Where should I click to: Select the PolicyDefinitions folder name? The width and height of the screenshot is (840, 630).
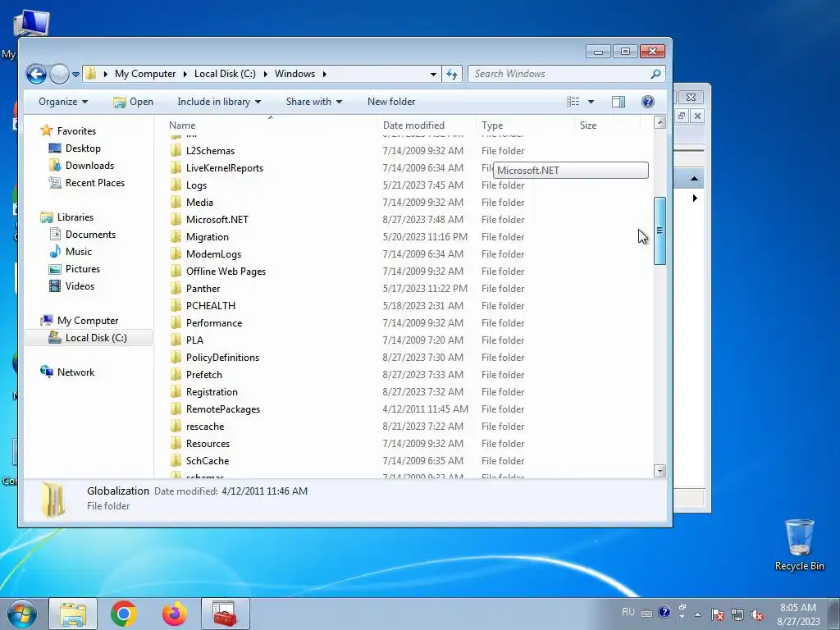click(222, 358)
